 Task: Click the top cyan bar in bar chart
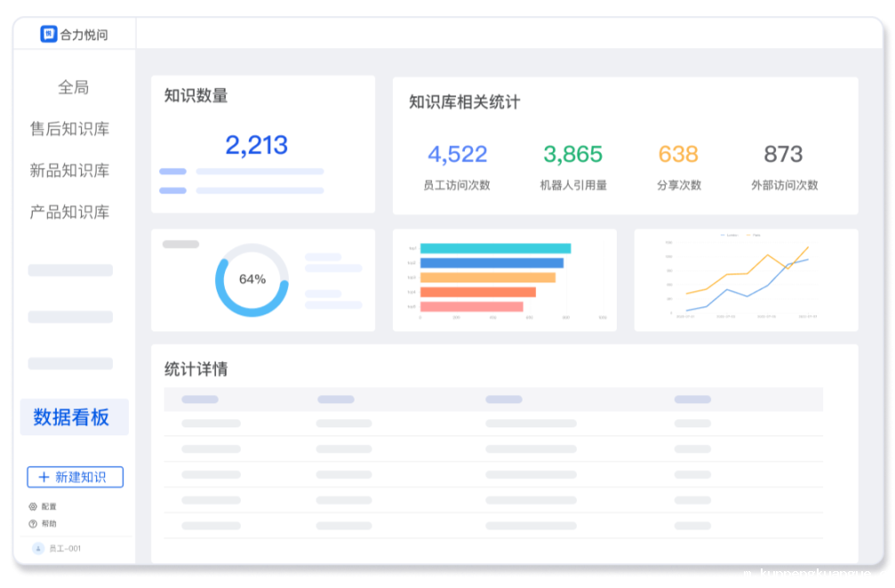495,249
